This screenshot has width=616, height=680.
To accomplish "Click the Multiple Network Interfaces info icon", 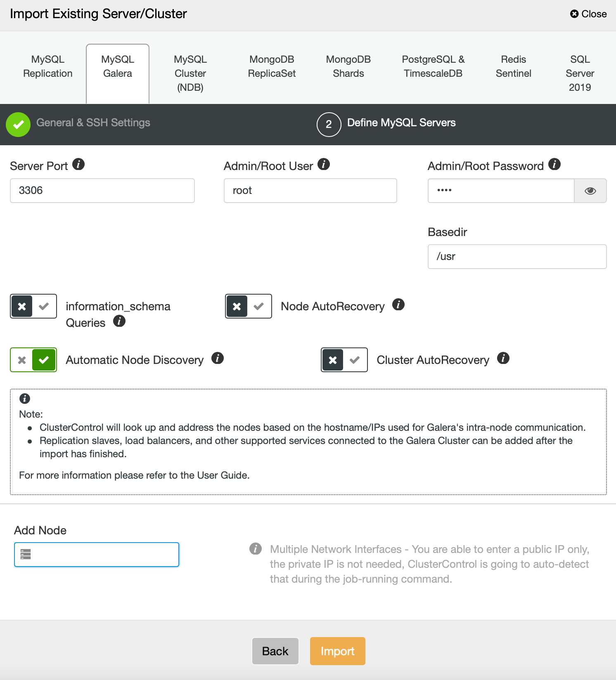I will 256,549.
